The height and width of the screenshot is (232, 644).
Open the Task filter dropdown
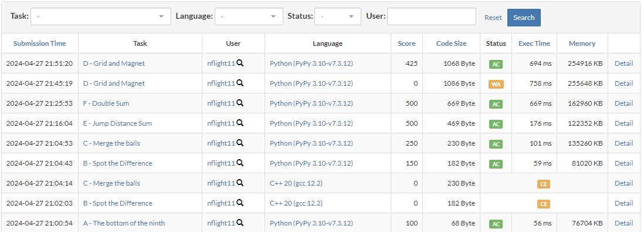point(101,16)
